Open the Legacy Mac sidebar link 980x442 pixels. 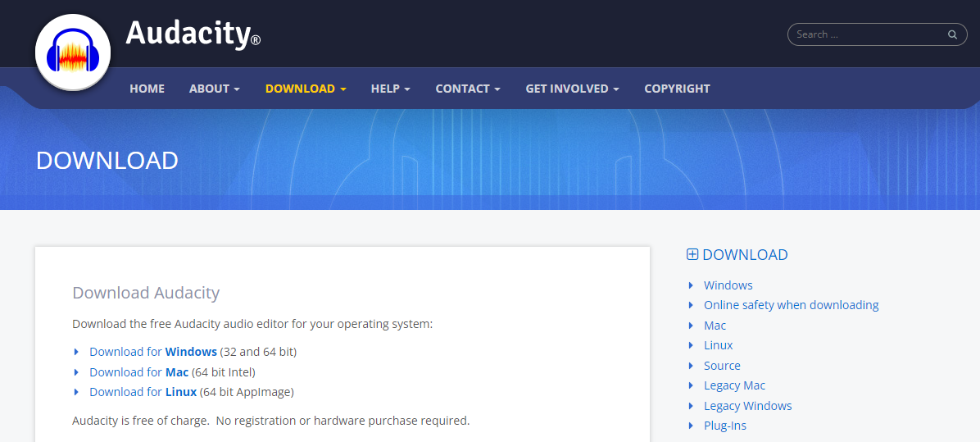[x=734, y=385]
